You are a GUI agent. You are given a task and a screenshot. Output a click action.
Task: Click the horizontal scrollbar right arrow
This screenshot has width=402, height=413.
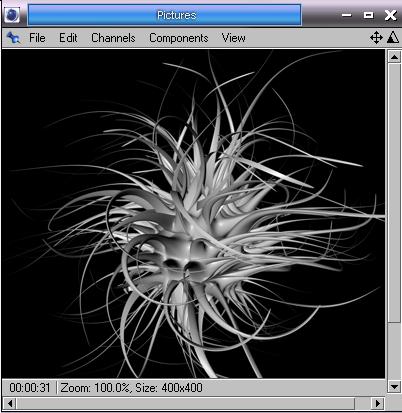point(378,403)
